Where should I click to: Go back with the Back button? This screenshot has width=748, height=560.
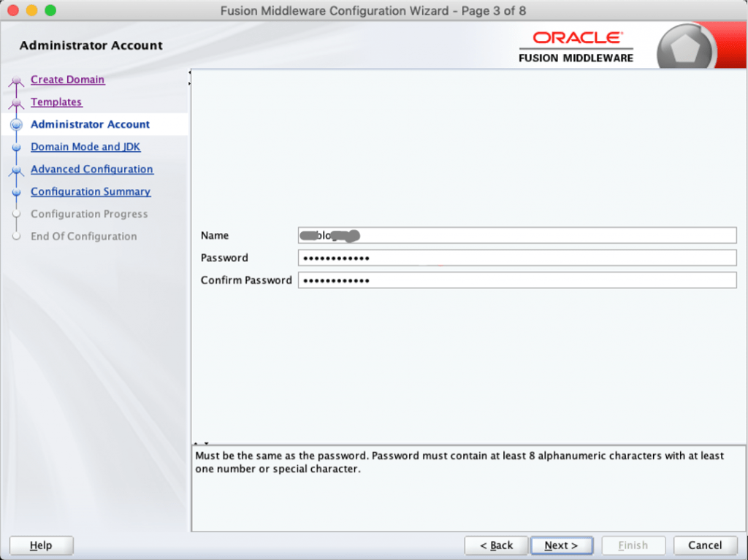pyautogui.click(x=496, y=545)
